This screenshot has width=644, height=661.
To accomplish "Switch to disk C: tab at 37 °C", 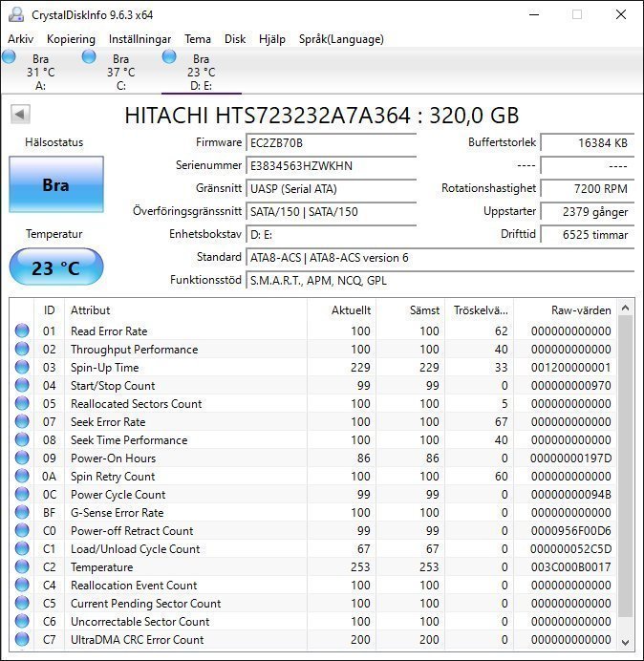I will [121, 72].
